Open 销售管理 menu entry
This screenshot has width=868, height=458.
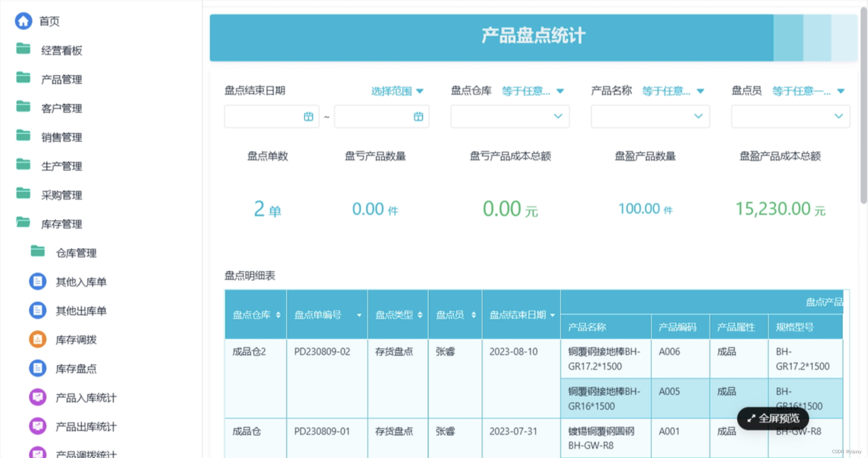coord(62,137)
